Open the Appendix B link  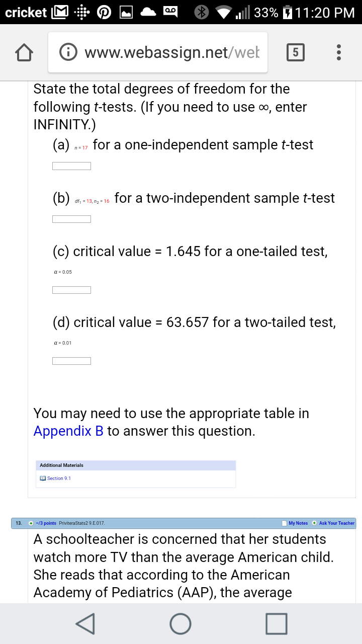point(68,431)
